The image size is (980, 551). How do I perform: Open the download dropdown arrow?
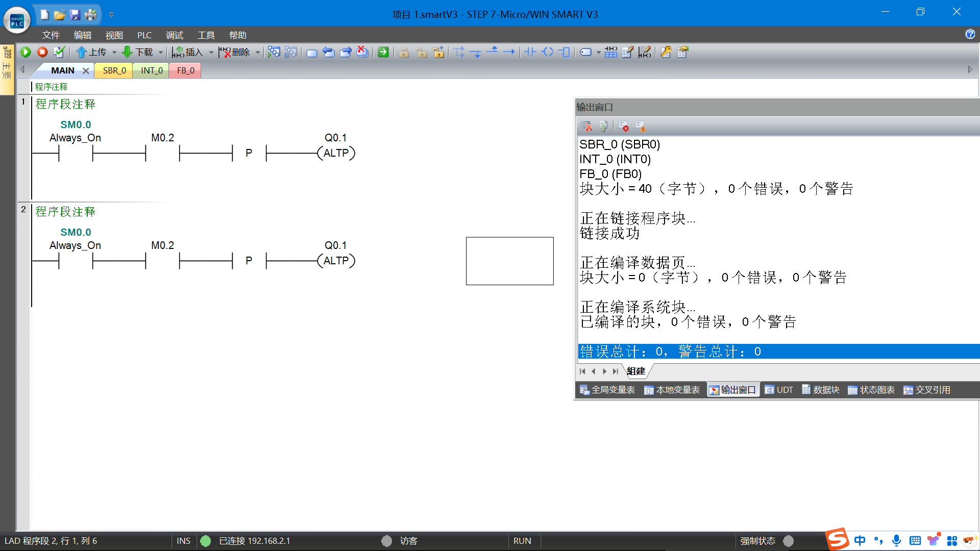(x=160, y=53)
